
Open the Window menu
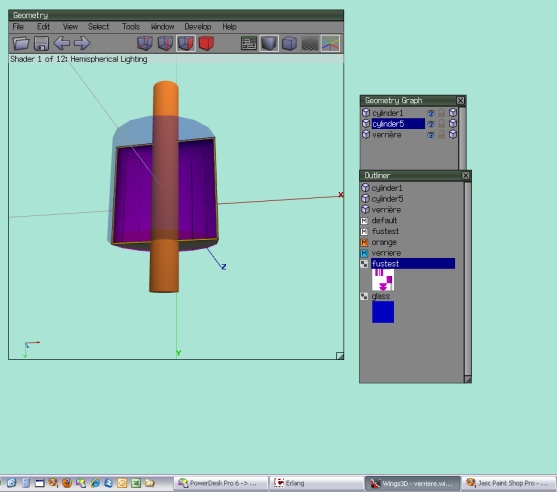click(x=162, y=27)
